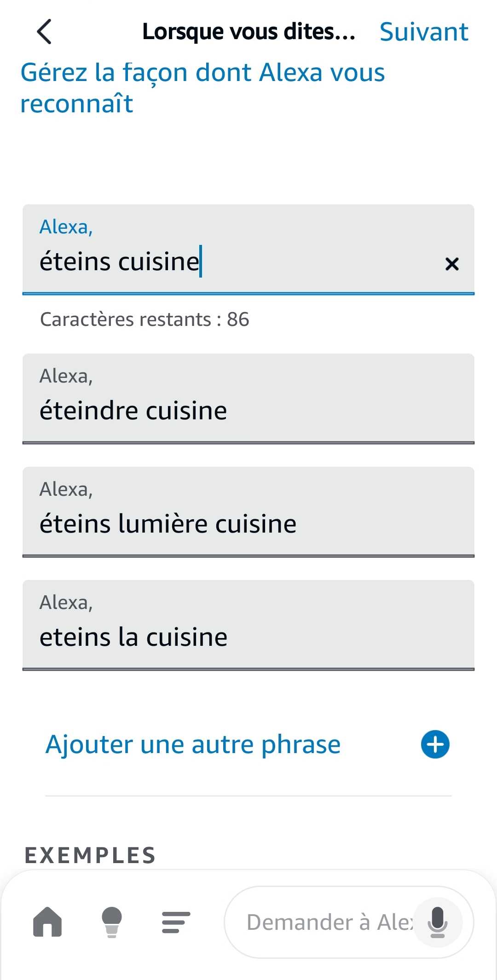Tap Suivant to continue

(423, 32)
